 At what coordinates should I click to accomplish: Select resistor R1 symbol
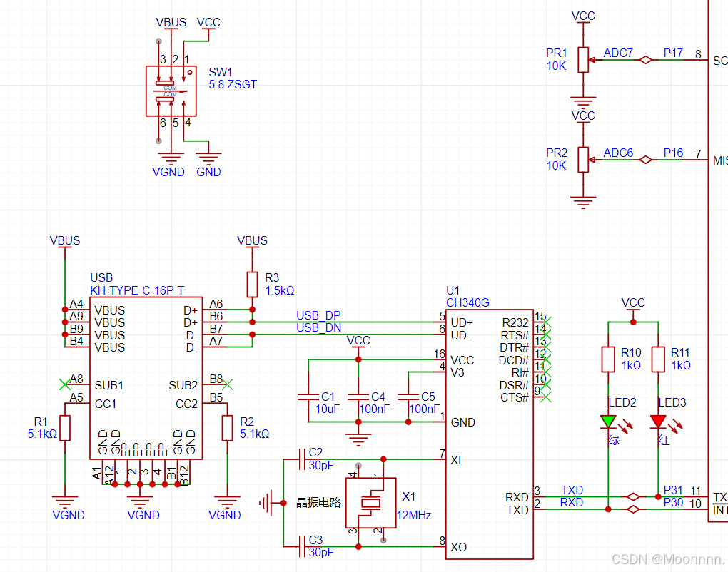pyautogui.click(x=65, y=428)
